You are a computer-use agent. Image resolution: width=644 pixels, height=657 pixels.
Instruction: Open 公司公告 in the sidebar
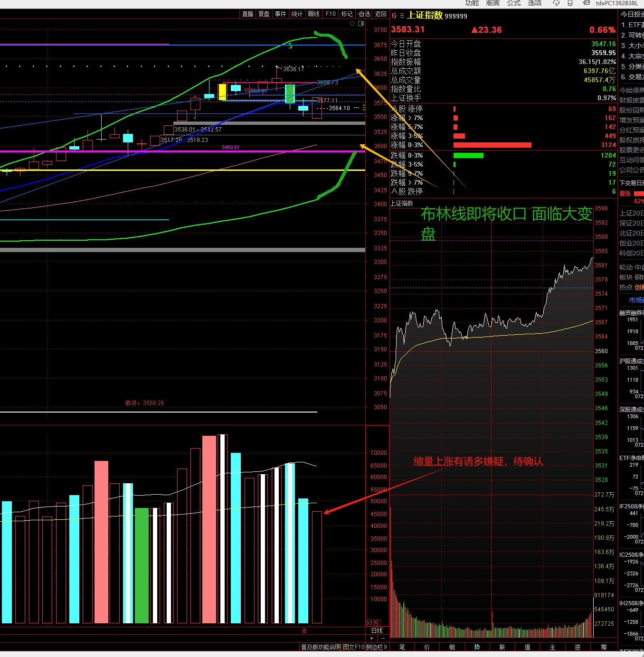pos(632,170)
